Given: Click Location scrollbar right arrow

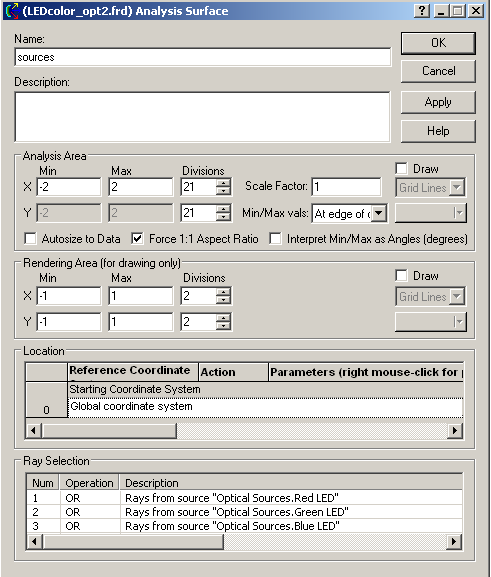Looking at the screenshot, I should click(x=455, y=431).
